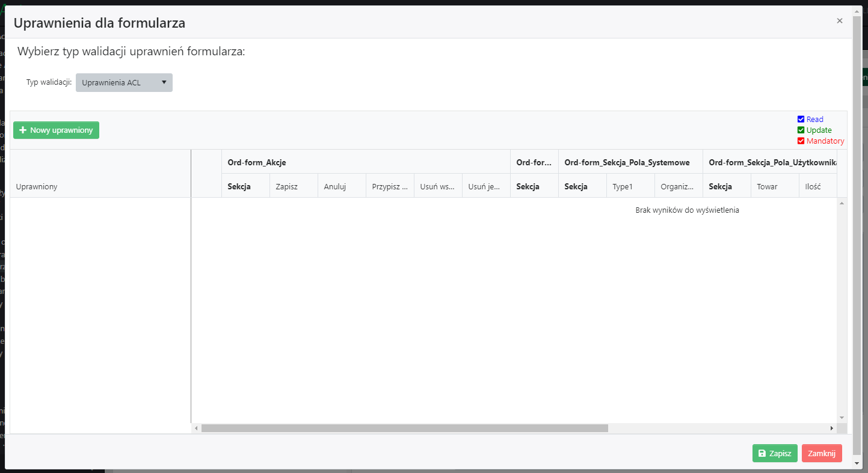Click the horizontal scrollbar left arrow

196,429
